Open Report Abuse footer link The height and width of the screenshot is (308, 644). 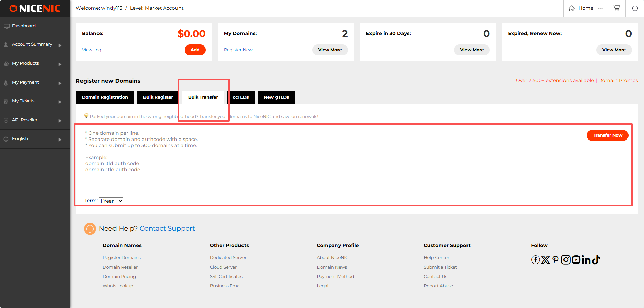[x=438, y=286]
